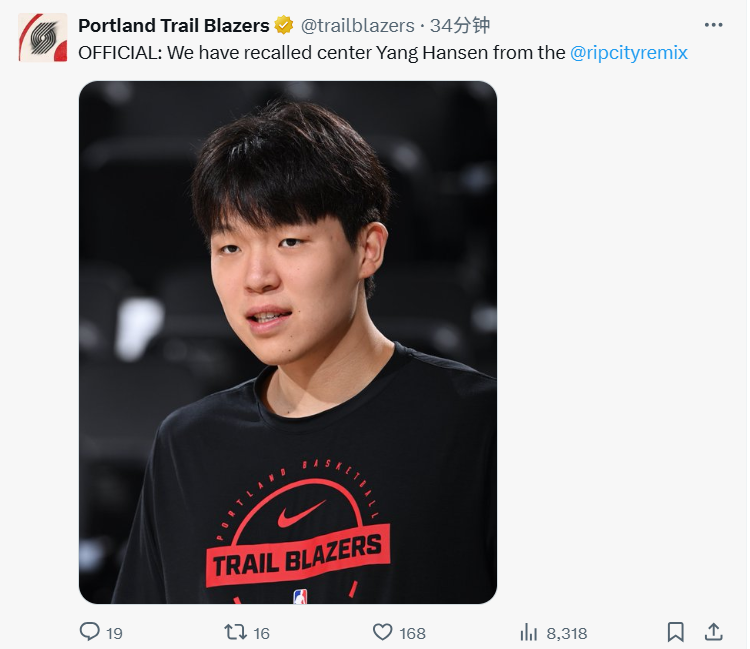The height and width of the screenshot is (649, 750).
Task: Open view count showing 8,318
Action: click(x=567, y=633)
